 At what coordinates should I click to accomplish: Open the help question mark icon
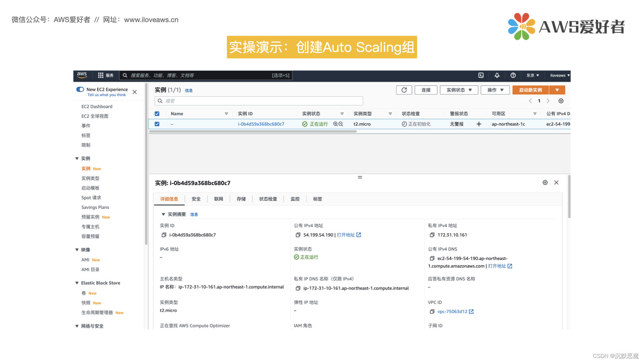point(513,75)
